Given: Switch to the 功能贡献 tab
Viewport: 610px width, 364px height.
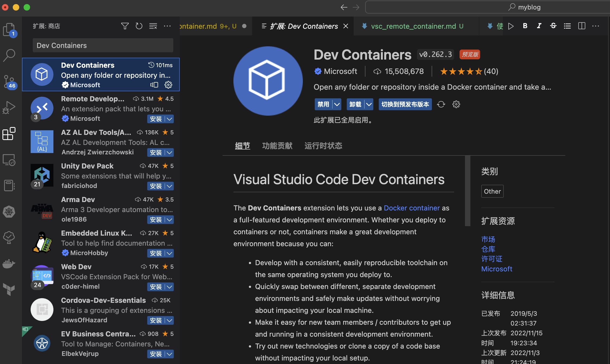Looking at the screenshot, I should (x=277, y=146).
